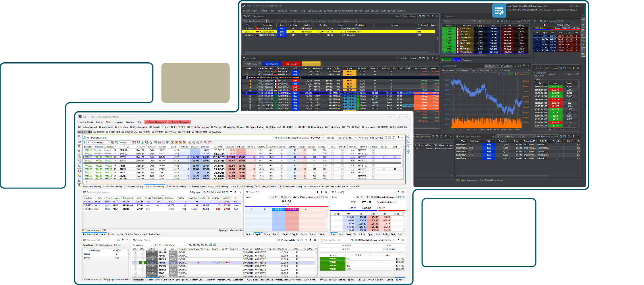Screen dimensions: 644x285
Task: Dismiss the Non-DMA notification with X
Action: (583, 6)
